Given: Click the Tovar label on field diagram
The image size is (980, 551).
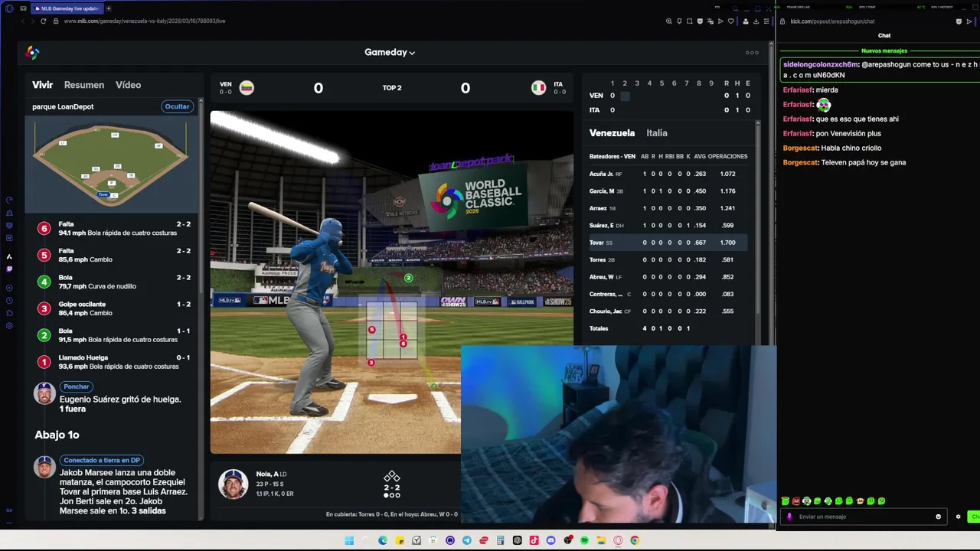Looking at the screenshot, I should coord(103,194).
